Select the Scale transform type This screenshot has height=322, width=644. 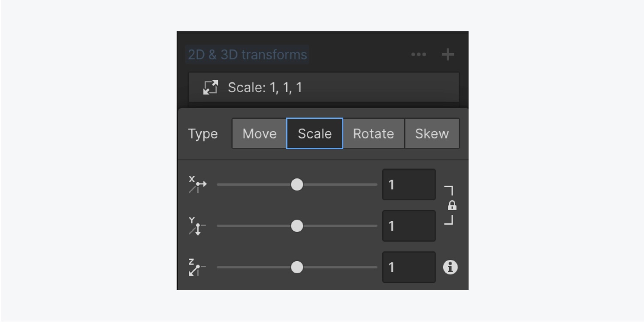pos(314,134)
